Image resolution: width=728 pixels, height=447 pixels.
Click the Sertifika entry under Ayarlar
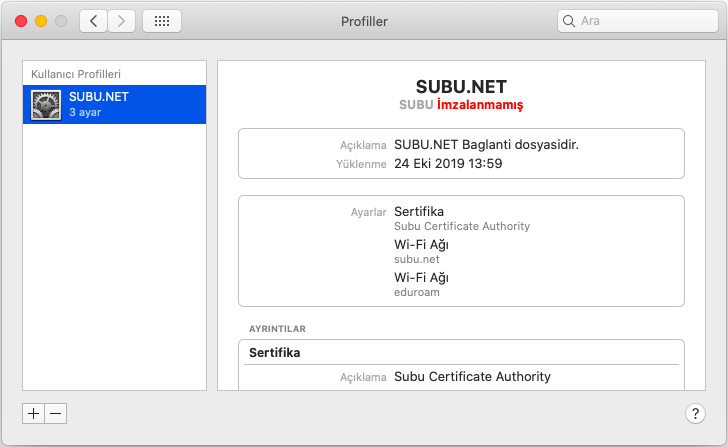pos(419,212)
